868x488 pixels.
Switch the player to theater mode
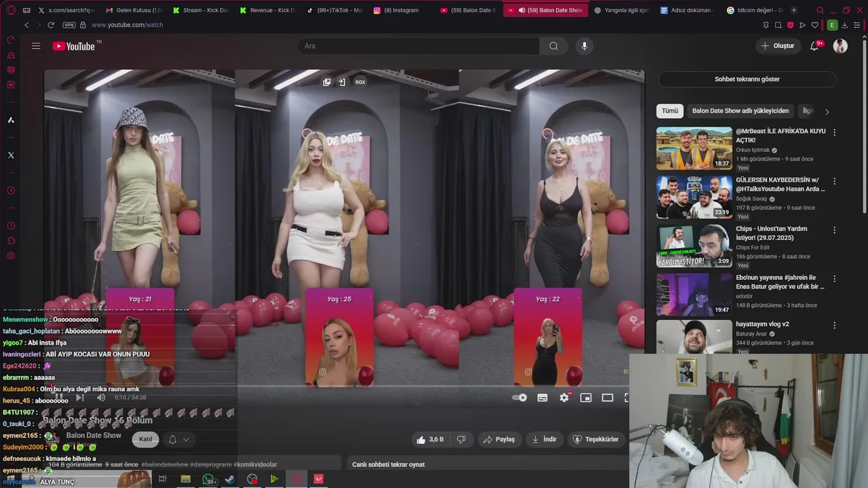pos(608,398)
